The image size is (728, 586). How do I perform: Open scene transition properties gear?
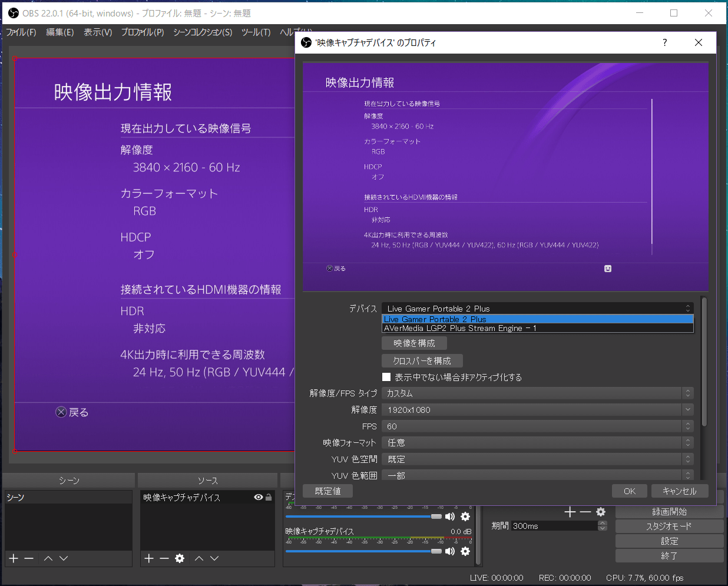click(x=601, y=512)
